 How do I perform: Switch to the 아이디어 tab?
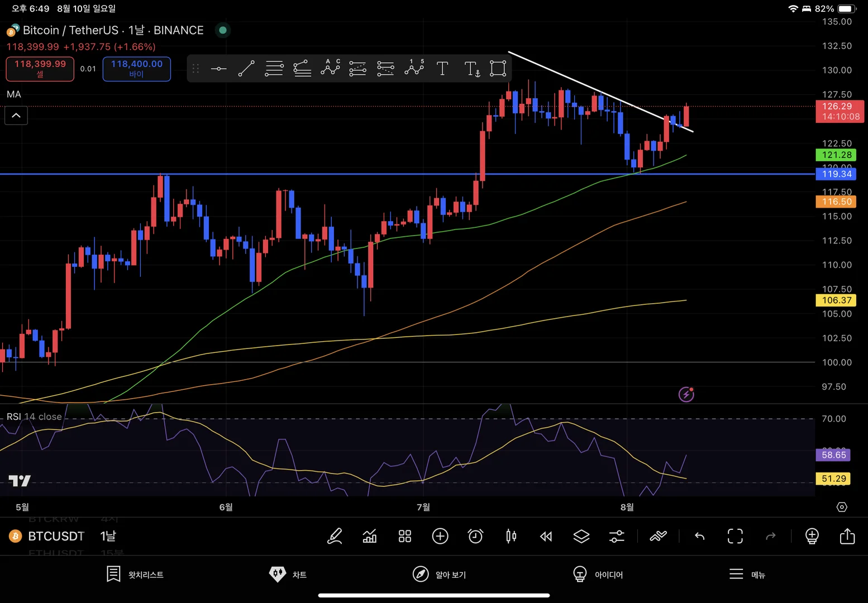(x=598, y=575)
